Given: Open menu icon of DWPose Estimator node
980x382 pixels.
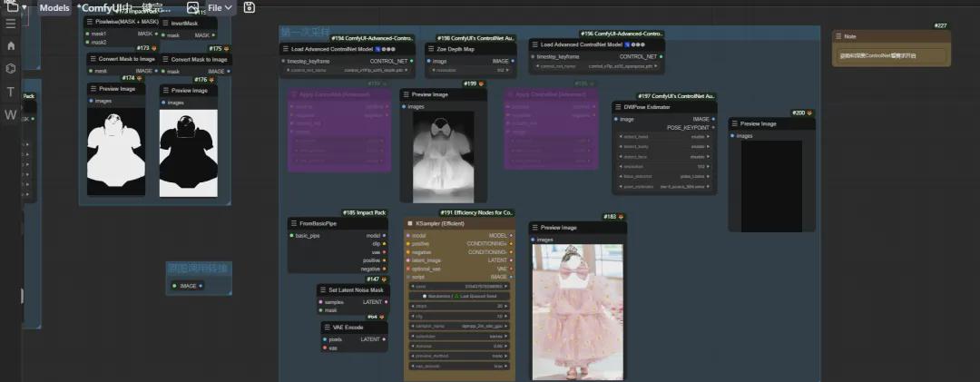Looking at the screenshot, I should point(619,107).
